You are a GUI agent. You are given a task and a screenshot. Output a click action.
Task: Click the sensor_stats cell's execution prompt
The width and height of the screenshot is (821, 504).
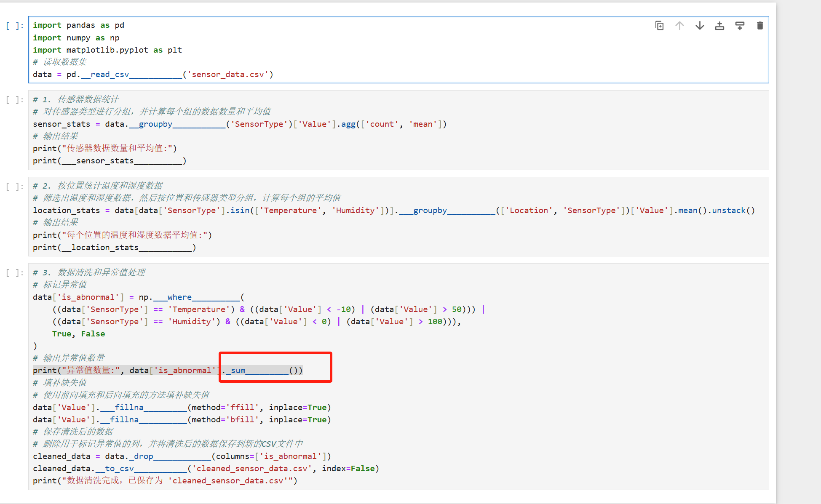tap(15, 100)
